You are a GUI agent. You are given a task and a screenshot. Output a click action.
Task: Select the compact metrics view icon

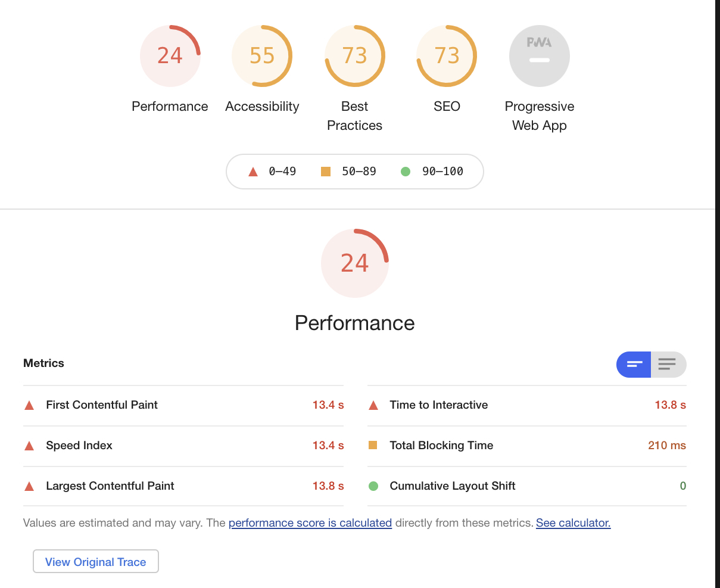coord(634,364)
